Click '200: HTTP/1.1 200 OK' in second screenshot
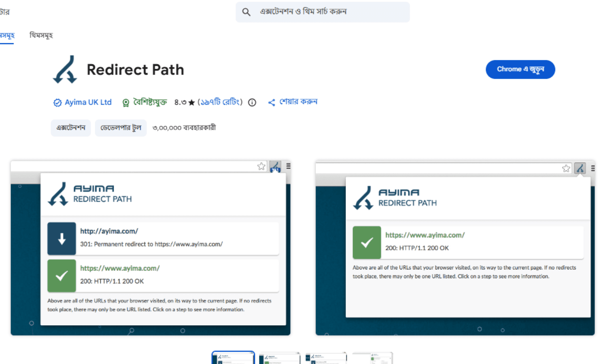 417,248
